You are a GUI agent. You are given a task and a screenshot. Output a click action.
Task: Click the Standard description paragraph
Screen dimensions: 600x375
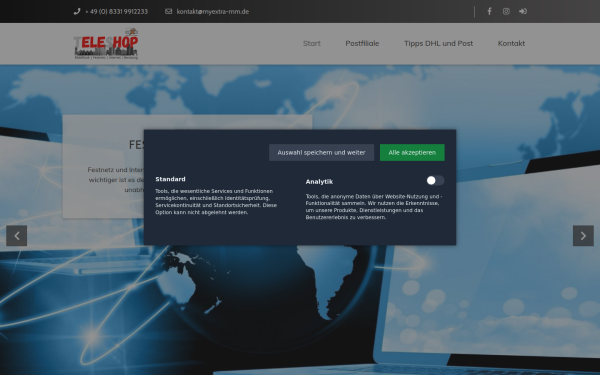[216, 202]
